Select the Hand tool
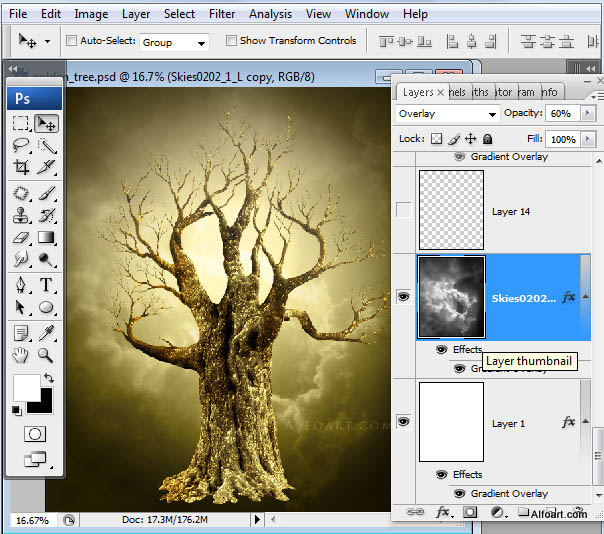604x534 pixels. [x=21, y=354]
